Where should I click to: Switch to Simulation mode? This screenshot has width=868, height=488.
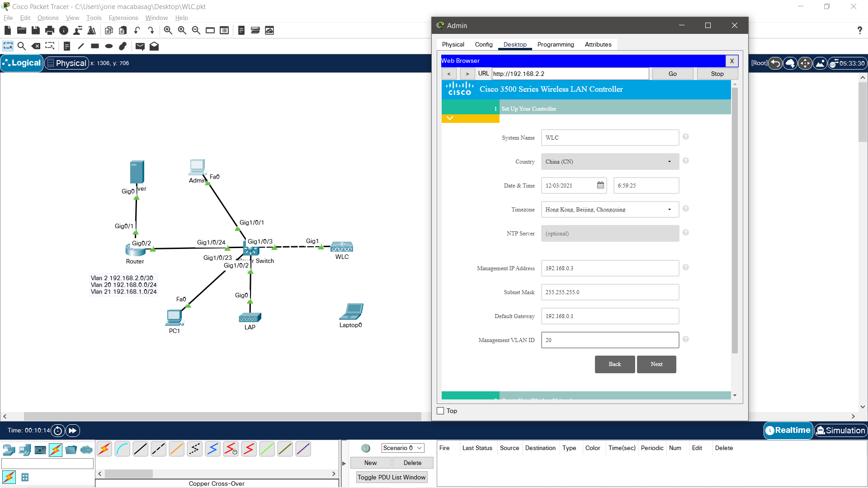(x=841, y=431)
